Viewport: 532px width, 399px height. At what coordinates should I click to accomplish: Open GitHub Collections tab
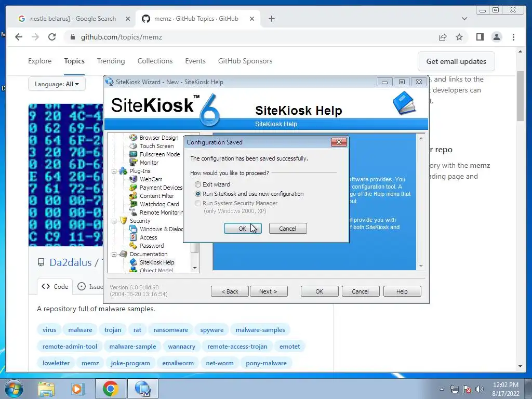[x=155, y=61]
